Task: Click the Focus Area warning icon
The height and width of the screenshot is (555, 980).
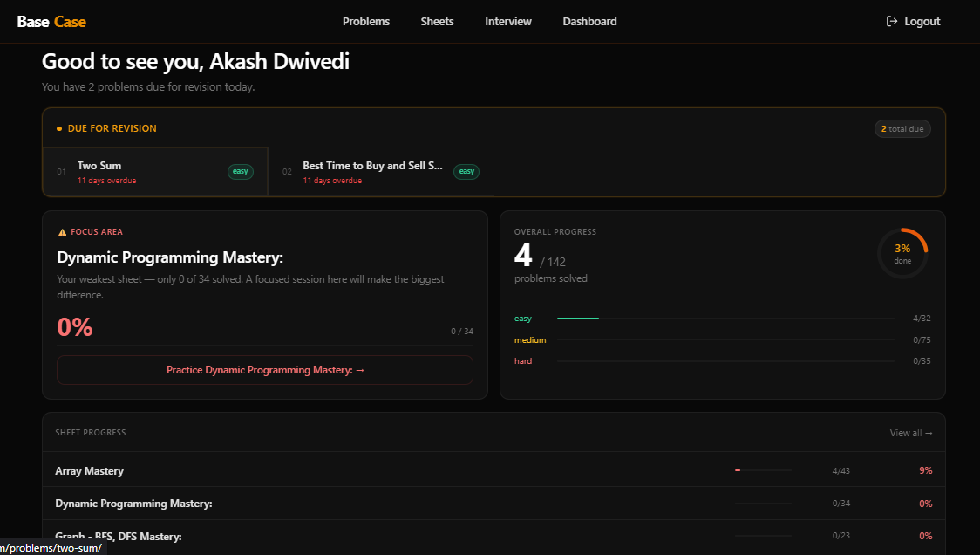Action: coord(62,232)
